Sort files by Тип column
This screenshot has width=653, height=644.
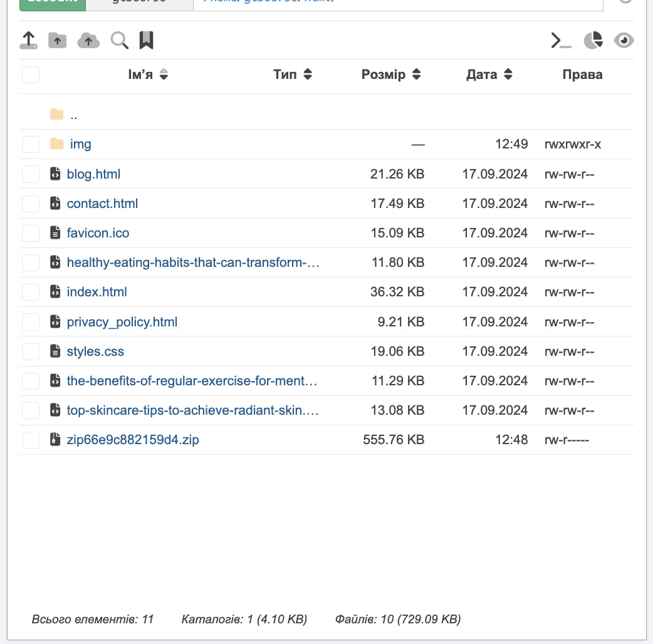(292, 75)
